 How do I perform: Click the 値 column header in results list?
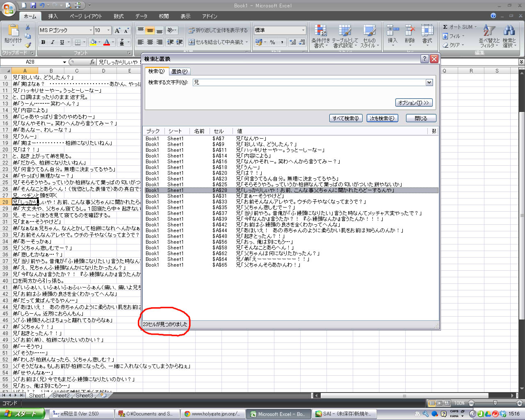tap(240, 131)
